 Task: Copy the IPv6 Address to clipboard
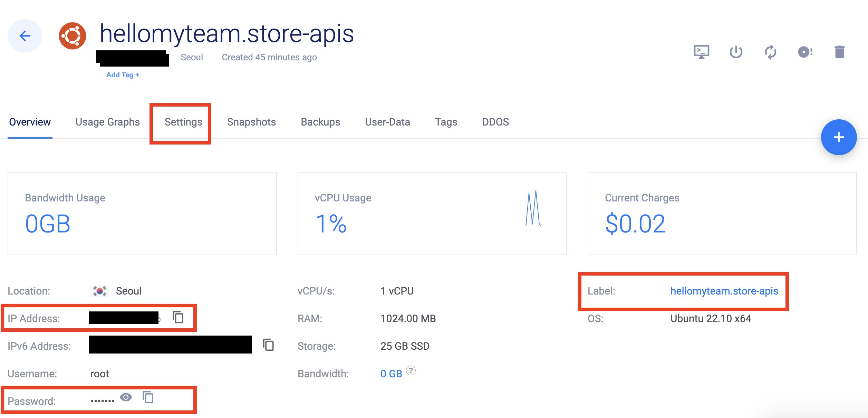coord(268,345)
